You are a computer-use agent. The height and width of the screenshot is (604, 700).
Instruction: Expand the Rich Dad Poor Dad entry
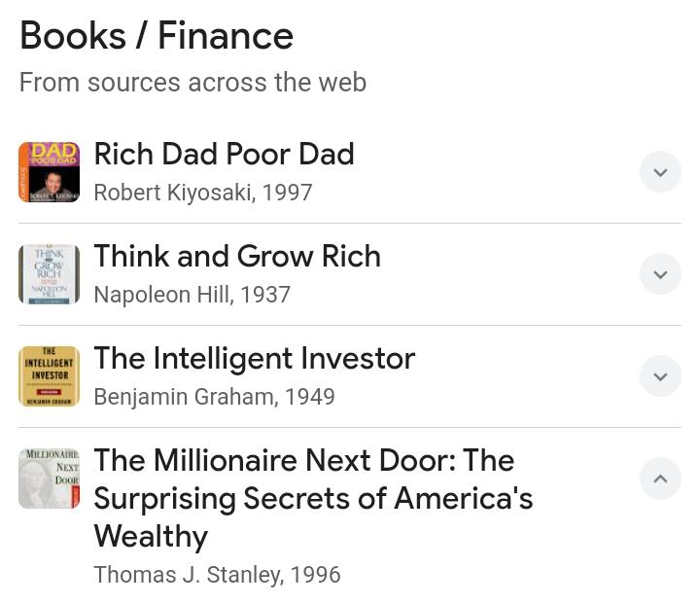[660, 171]
